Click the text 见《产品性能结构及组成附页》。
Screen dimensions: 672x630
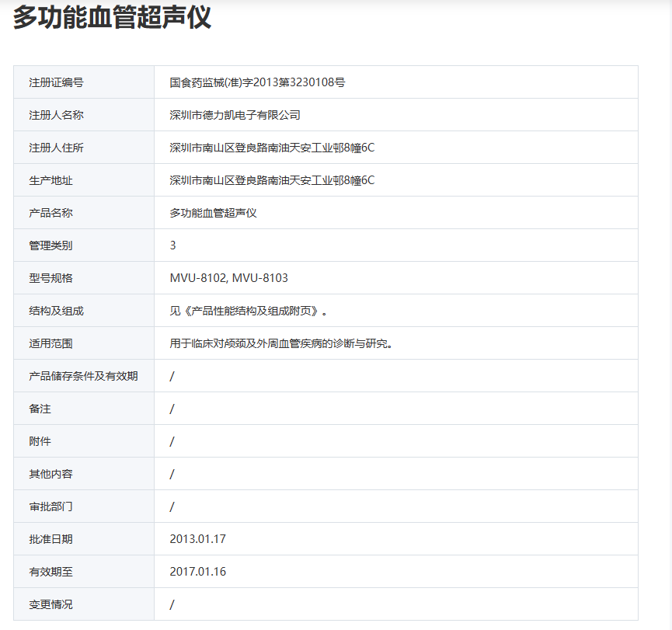[x=249, y=311]
